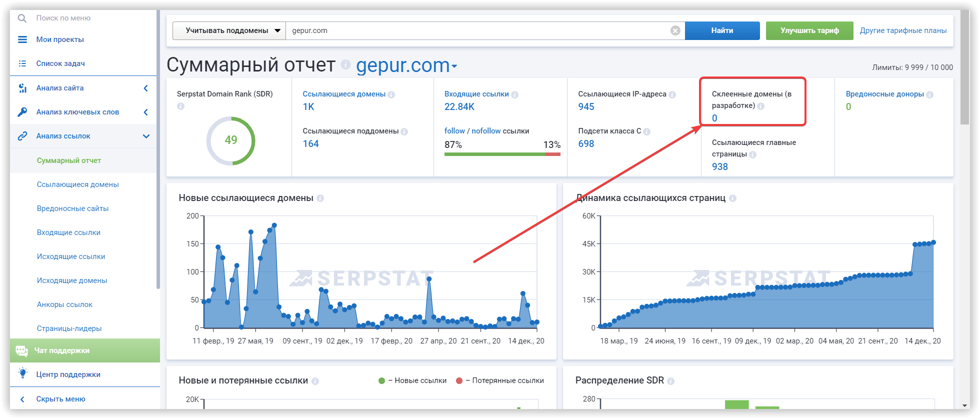
Task: Click the search magnifier icon in menu
Action: pos(22,18)
